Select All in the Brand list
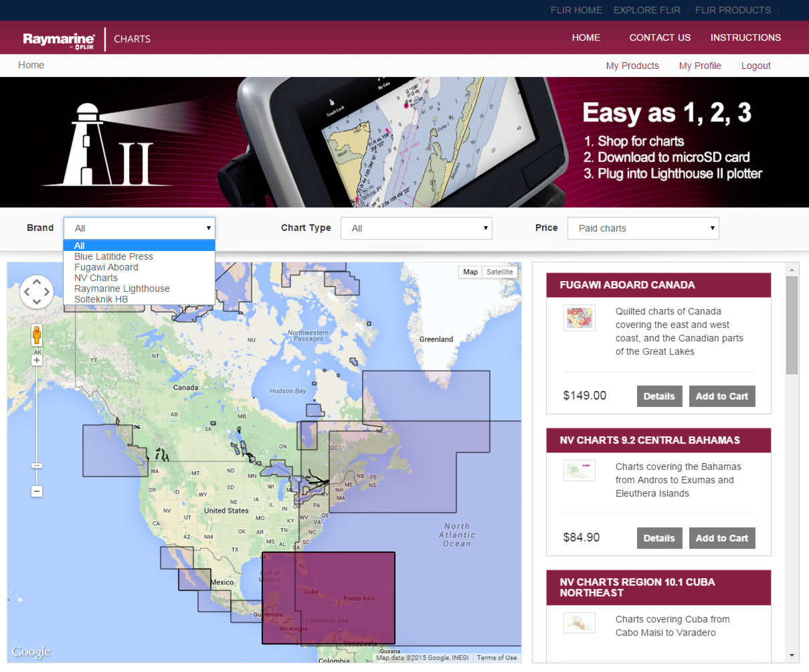 coord(139,246)
